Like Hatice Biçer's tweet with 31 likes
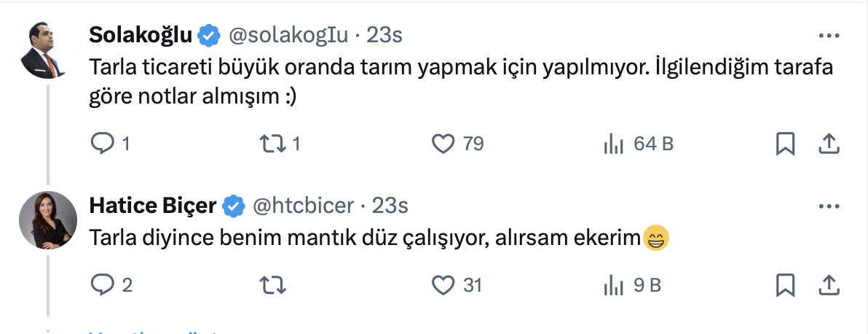The height and width of the screenshot is (334, 868). coord(443,284)
